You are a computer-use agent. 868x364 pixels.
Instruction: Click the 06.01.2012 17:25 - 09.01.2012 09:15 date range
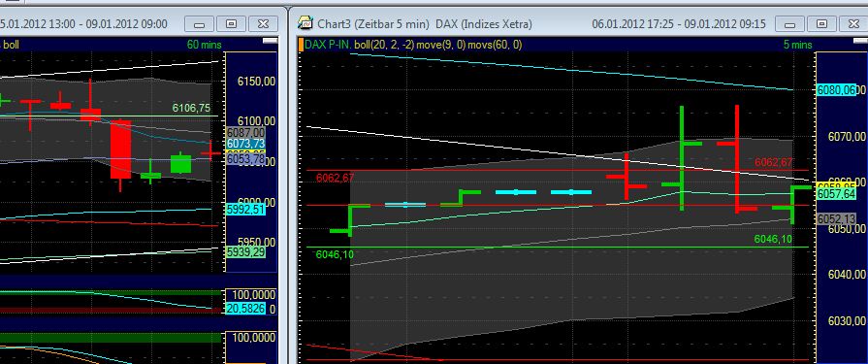[679, 24]
